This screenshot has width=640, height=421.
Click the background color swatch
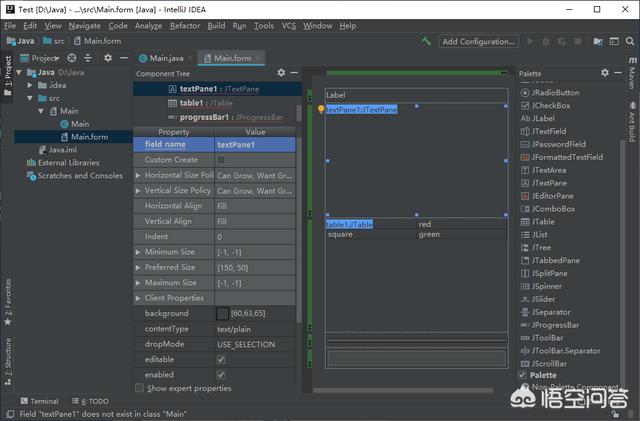[222, 314]
